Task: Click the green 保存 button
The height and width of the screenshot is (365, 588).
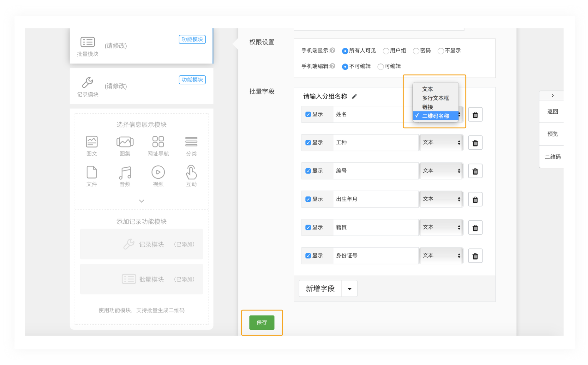Action: point(262,322)
